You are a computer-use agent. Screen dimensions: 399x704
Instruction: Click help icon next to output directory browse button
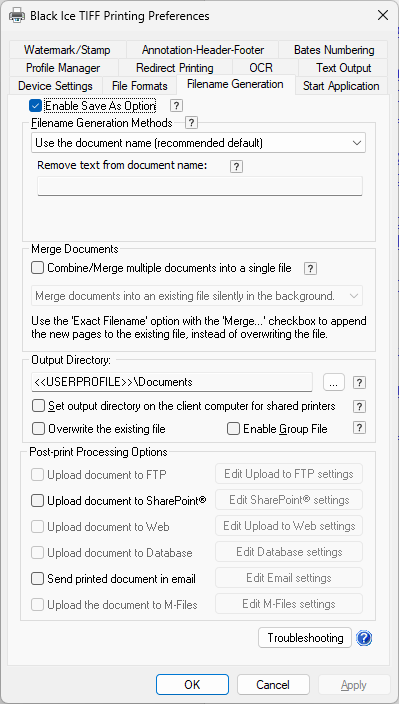(x=359, y=383)
